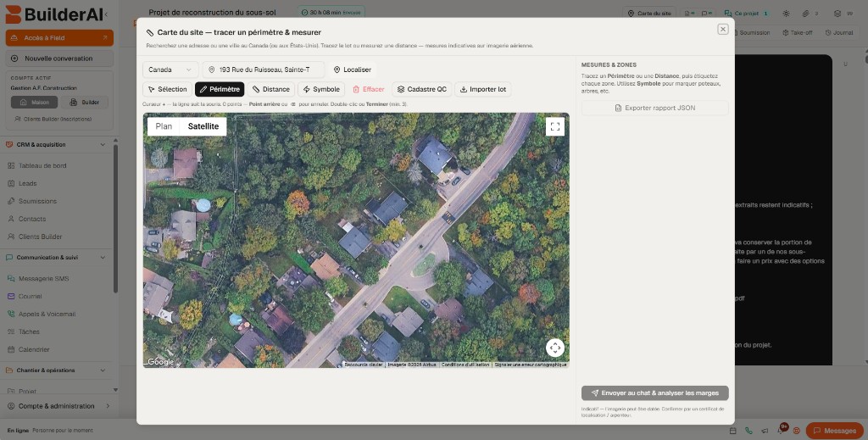Viewport: 868px width, 440px height.
Task: Open the Journal tab
Action: click(838, 33)
